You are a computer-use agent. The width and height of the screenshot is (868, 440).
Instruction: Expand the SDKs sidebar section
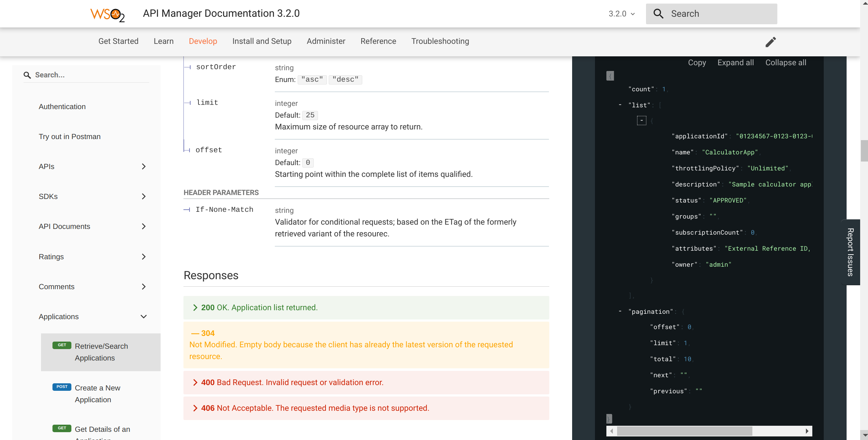pyautogui.click(x=144, y=196)
